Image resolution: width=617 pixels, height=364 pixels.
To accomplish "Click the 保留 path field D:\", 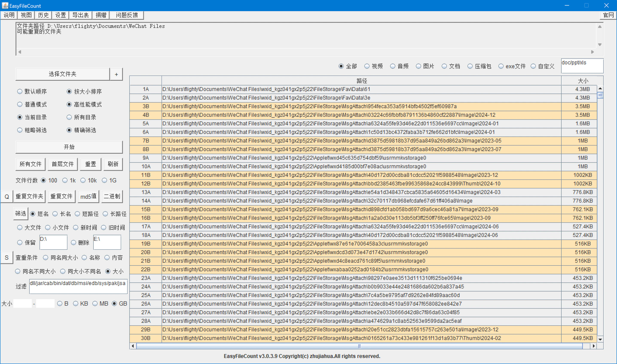I will (53, 242).
